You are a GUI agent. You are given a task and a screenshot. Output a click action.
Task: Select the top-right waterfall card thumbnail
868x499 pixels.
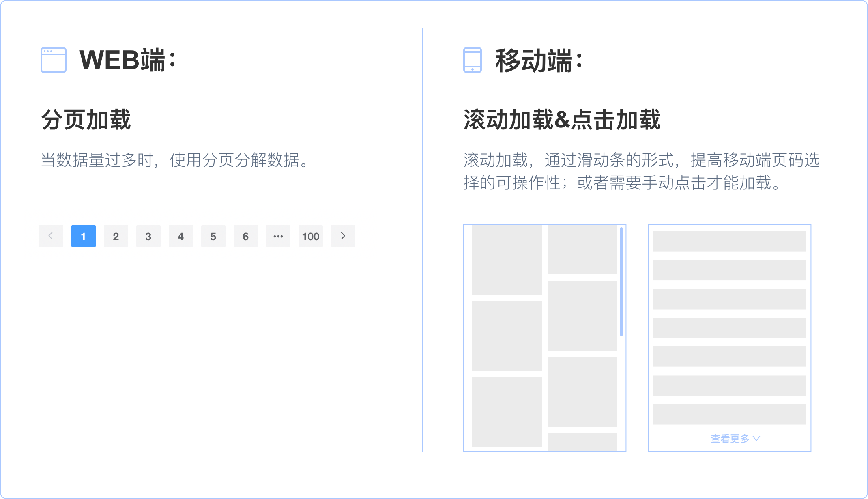(582, 249)
